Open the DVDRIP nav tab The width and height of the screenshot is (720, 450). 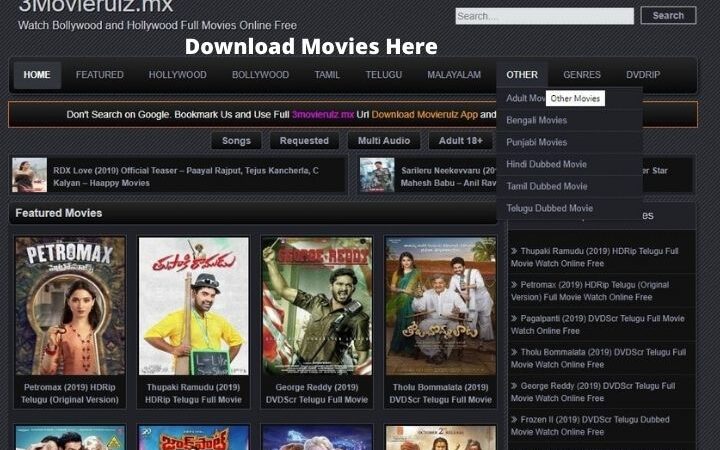pos(643,75)
